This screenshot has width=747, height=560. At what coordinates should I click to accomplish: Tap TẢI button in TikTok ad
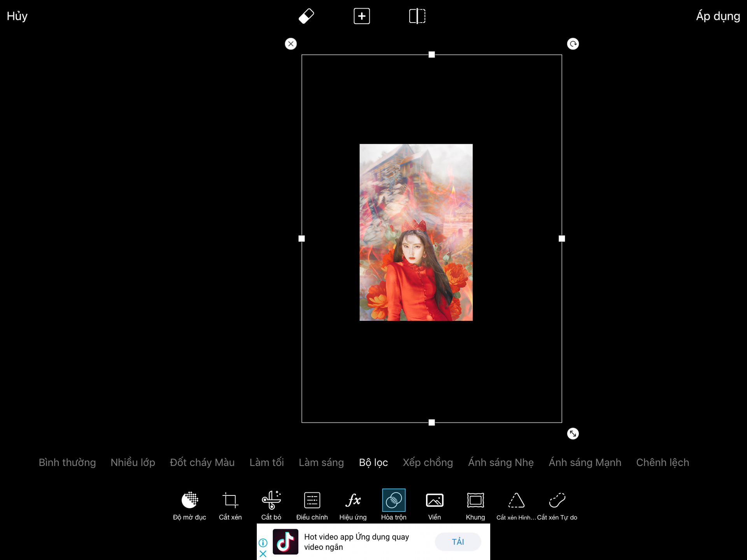pyautogui.click(x=458, y=542)
